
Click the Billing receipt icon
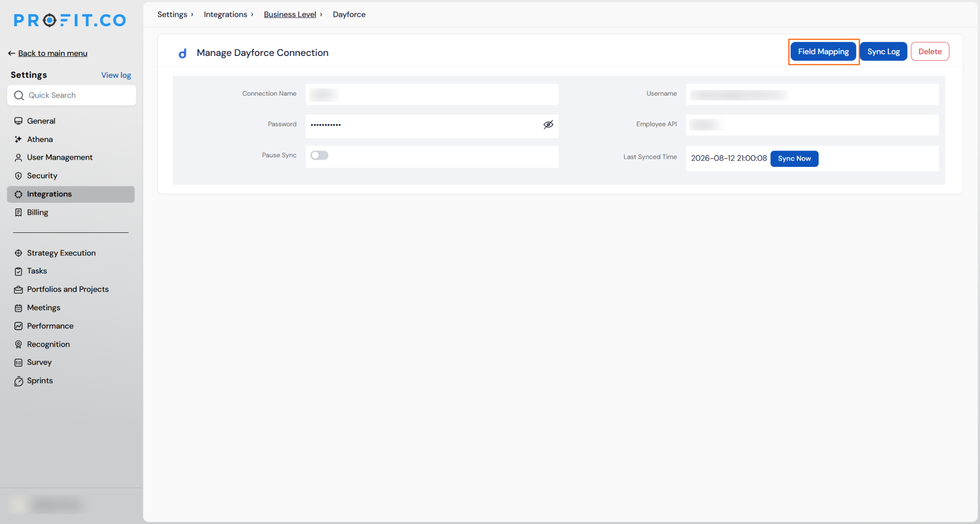[x=18, y=212]
